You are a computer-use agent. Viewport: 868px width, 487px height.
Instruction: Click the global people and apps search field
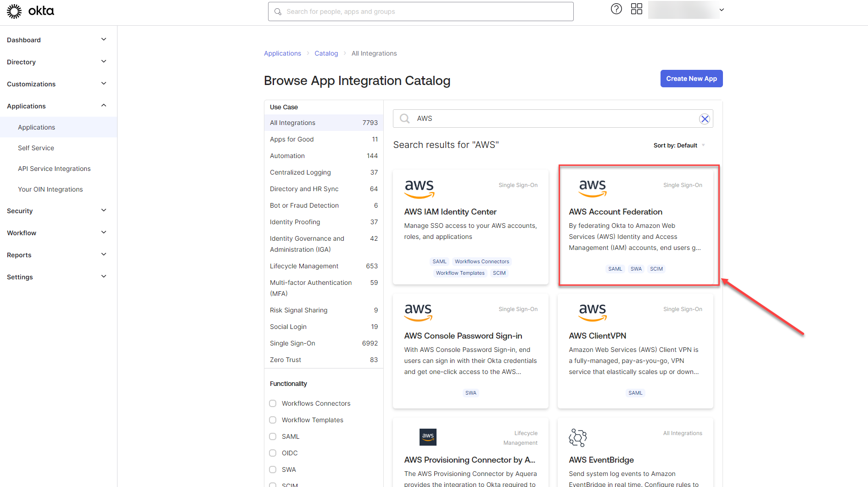coord(420,11)
